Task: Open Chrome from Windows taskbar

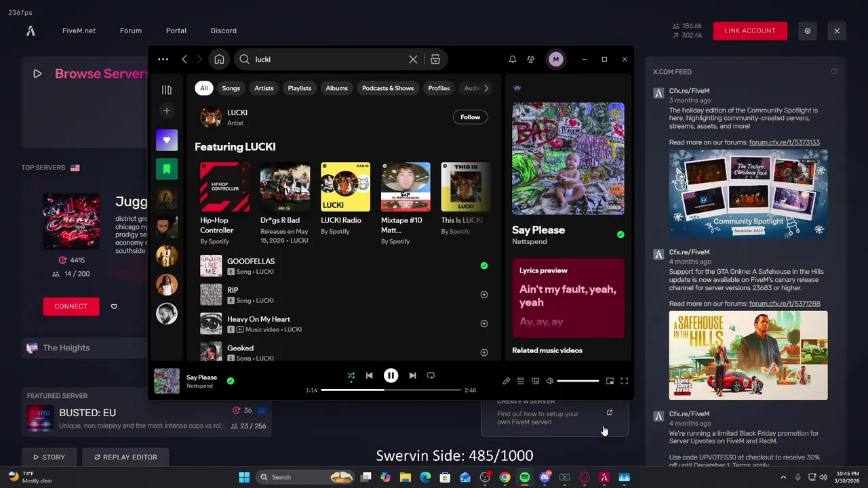Action: tap(505, 477)
